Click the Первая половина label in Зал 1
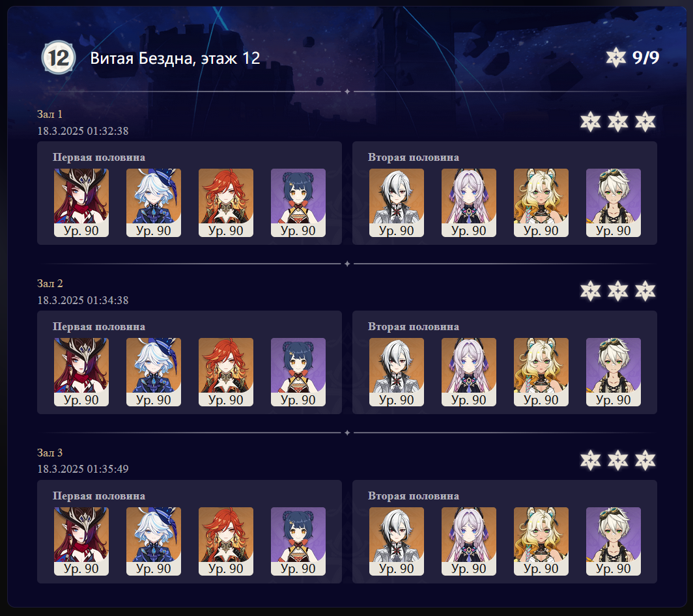This screenshot has width=693, height=616. [99, 158]
